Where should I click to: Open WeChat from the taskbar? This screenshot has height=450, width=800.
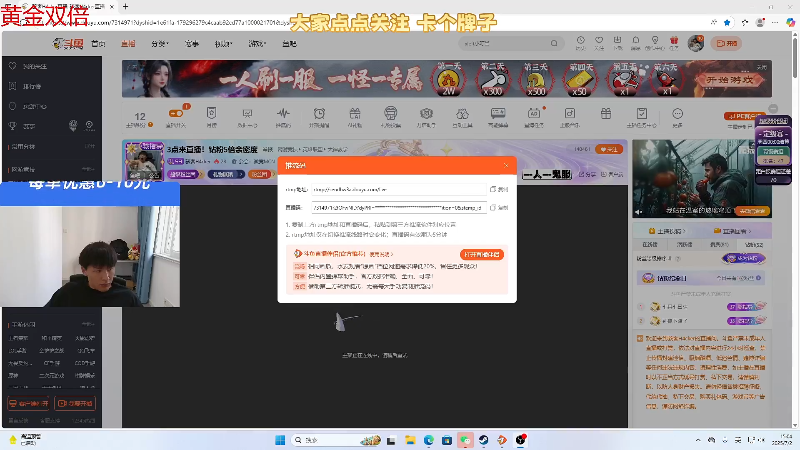click(465, 440)
